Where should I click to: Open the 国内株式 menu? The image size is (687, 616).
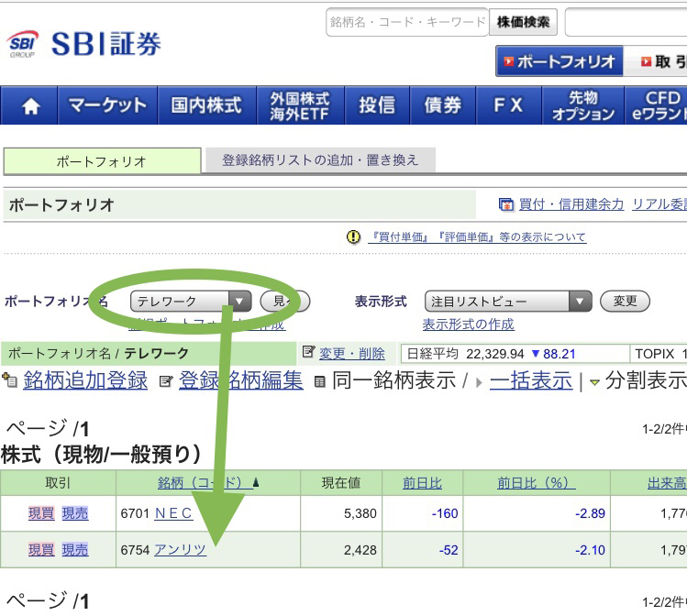pyautogui.click(x=206, y=105)
